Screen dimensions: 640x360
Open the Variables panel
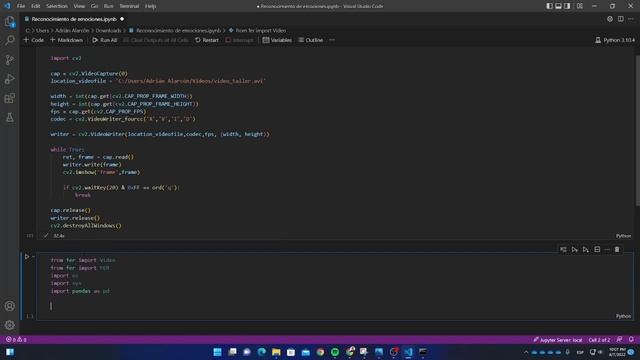click(x=277, y=40)
